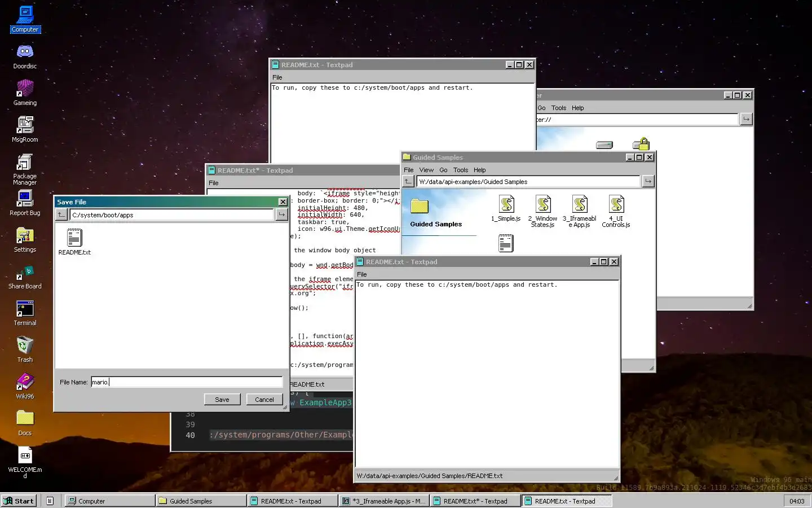Image resolution: width=812 pixels, height=508 pixels.
Task: Open the Settings desktop icon
Action: tap(25, 240)
